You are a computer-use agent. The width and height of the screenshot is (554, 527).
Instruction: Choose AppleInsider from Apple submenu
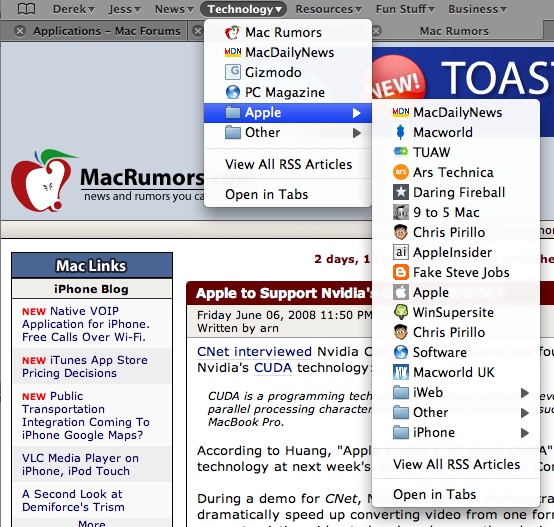(456, 252)
